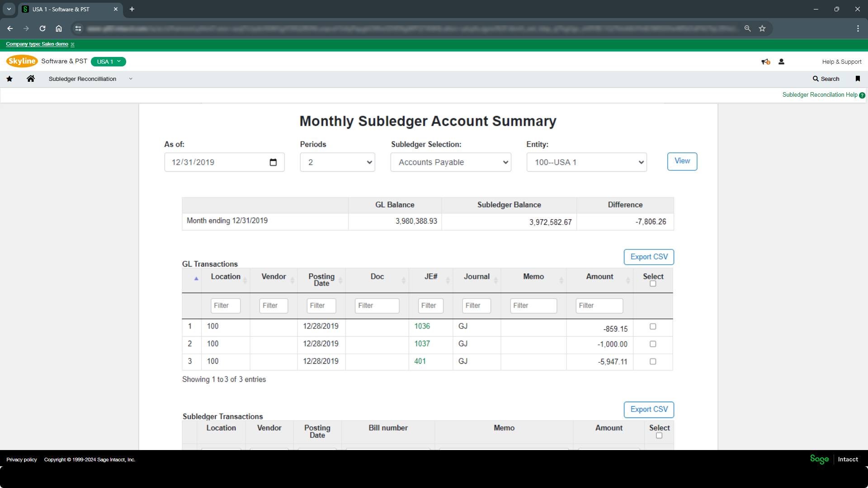This screenshot has height=488, width=868.
Task: Open the Help & Support menu
Action: coord(841,62)
